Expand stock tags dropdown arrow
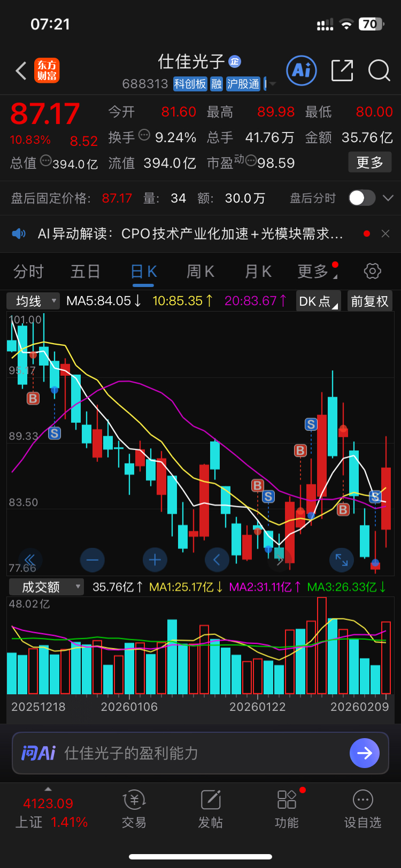This screenshot has height=868, width=401. coord(273,84)
